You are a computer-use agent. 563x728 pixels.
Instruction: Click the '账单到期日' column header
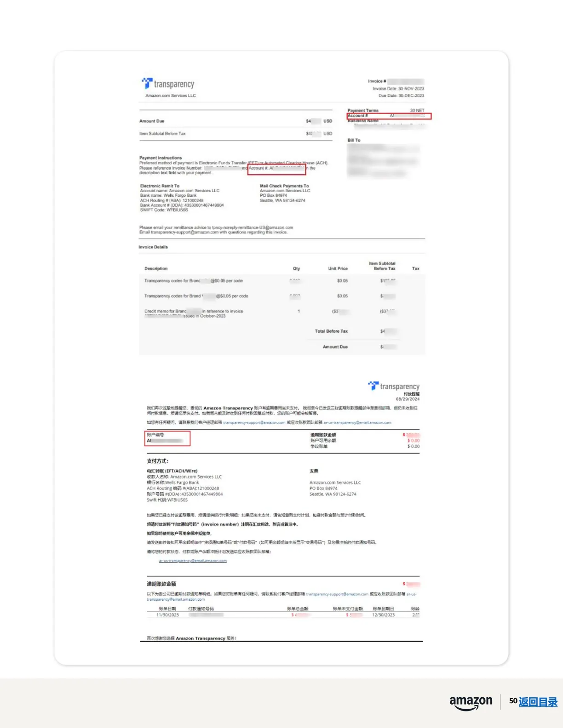click(x=383, y=609)
